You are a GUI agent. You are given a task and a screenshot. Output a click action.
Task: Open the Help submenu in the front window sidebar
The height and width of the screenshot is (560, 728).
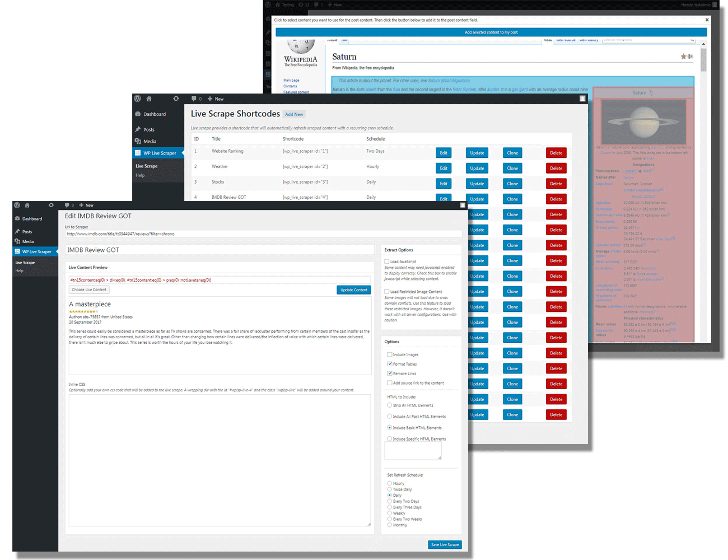[x=20, y=271]
